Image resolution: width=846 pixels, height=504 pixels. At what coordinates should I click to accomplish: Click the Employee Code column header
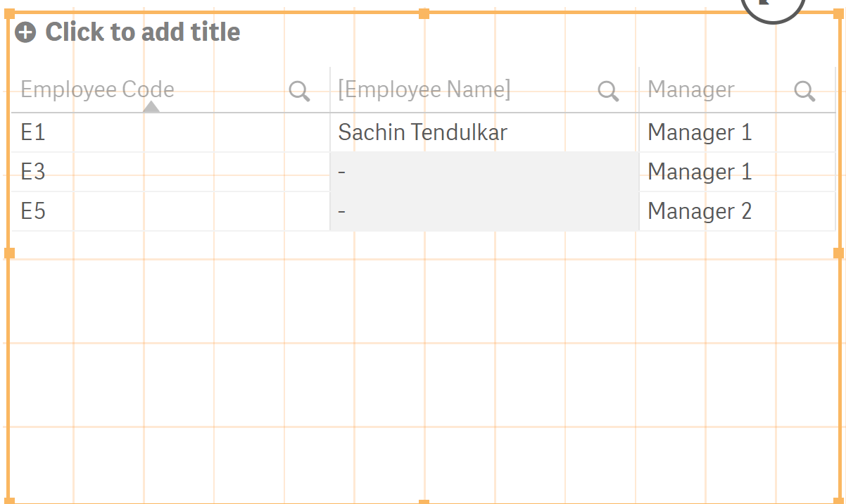click(98, 89)
